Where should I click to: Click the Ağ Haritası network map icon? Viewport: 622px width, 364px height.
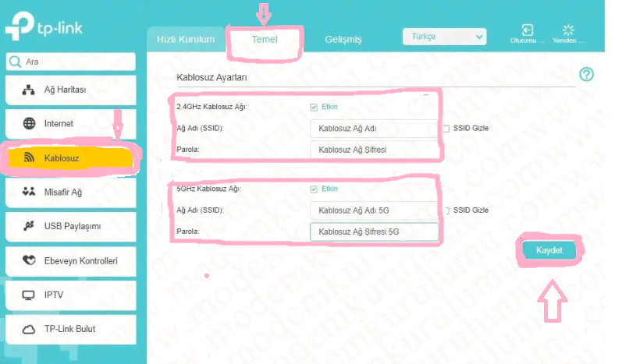coord(29,90)
